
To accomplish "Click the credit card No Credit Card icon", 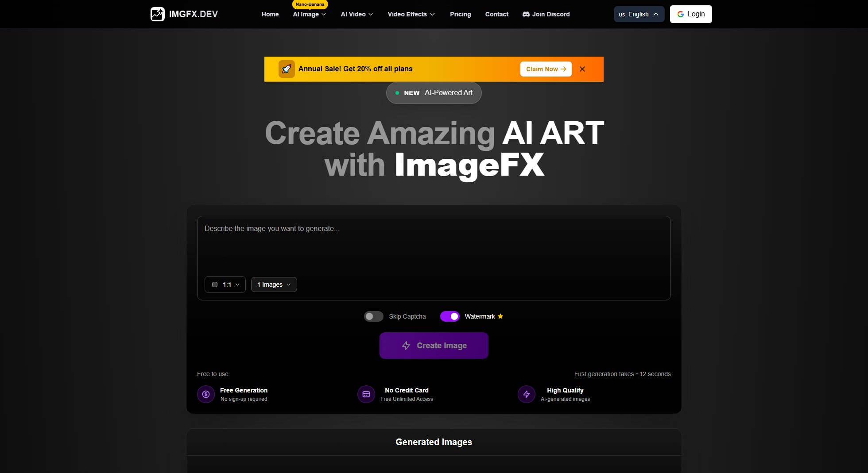I will pos(366,394).
